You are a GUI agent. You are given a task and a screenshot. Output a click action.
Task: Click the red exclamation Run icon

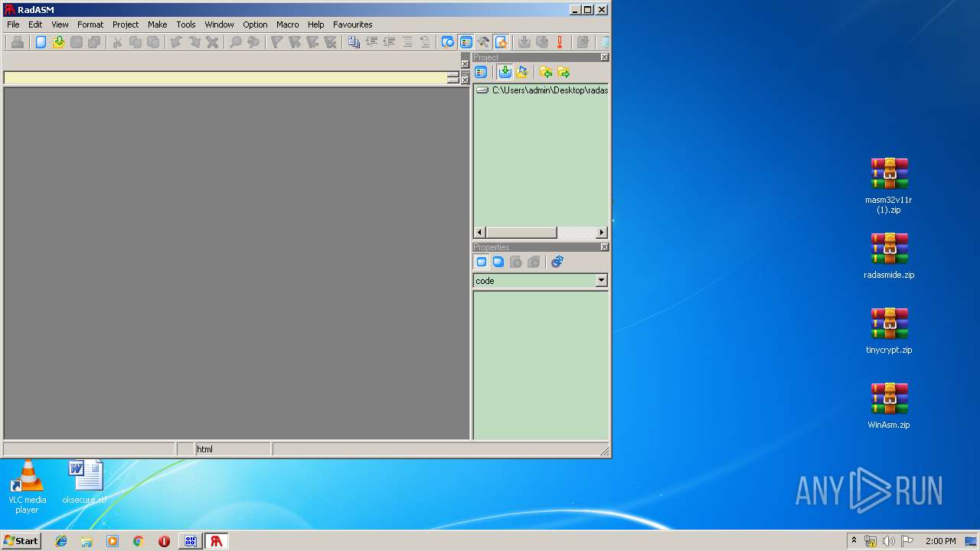click(x=560, y=42)
